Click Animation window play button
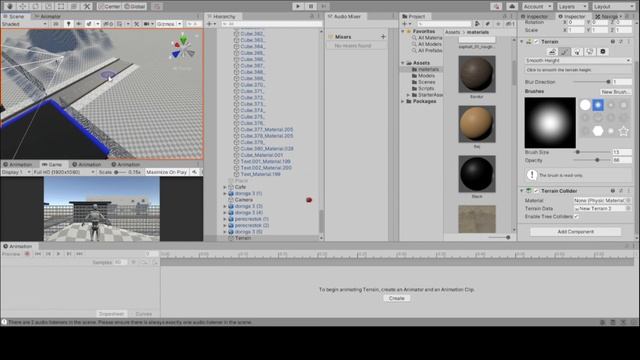640x360 pixels. point(58,254)
